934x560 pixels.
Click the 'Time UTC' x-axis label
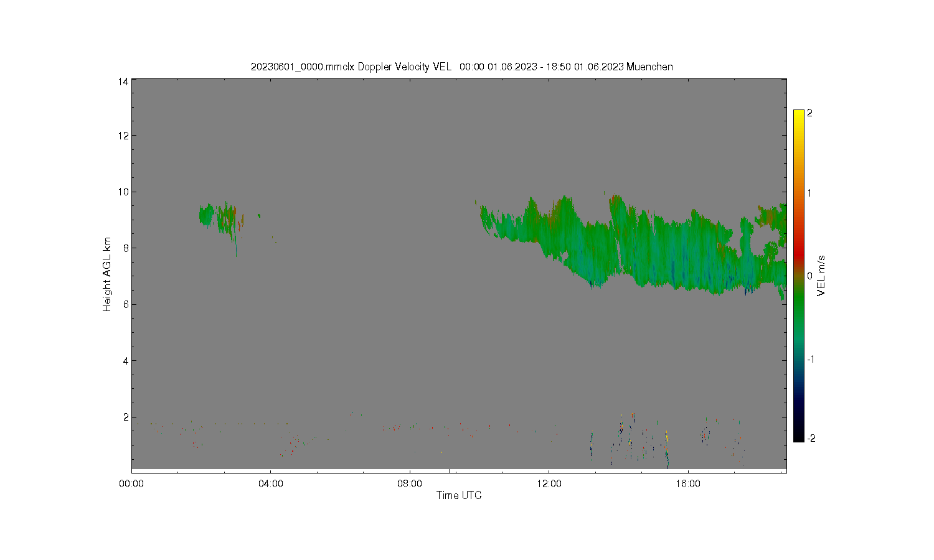coord(459,495)
